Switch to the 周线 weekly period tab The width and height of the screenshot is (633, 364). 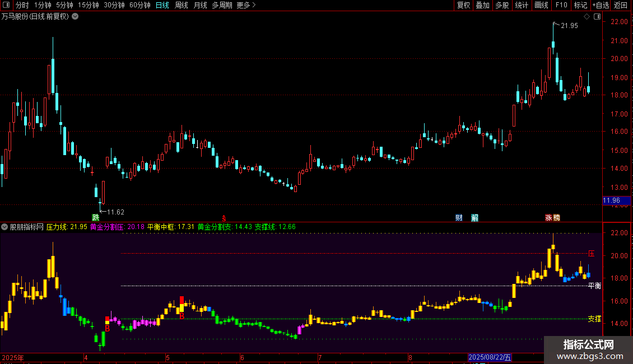[x=181, y=5]
